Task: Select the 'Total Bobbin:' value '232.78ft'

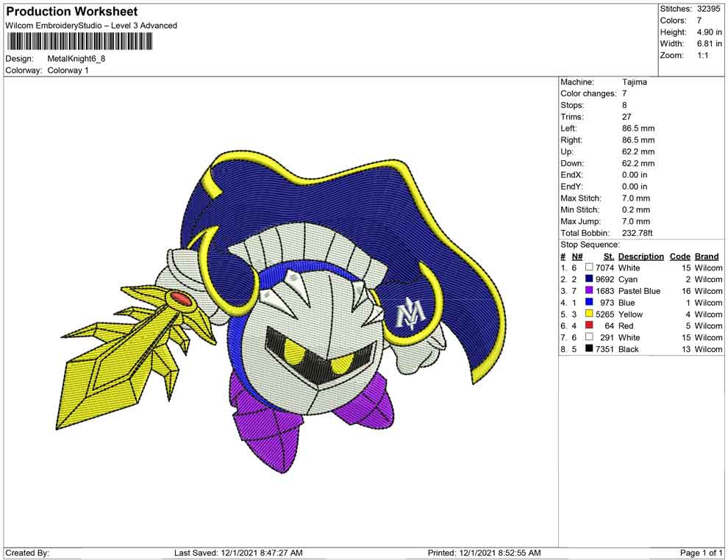Action: click(637, 233)
